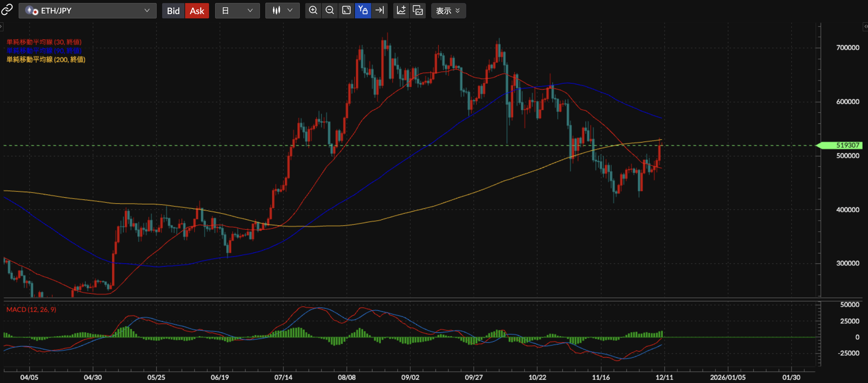Image resolution: width=868 pixels, height=383 pixels.
Task: Click the link chart icon
Action: (7, 10)
